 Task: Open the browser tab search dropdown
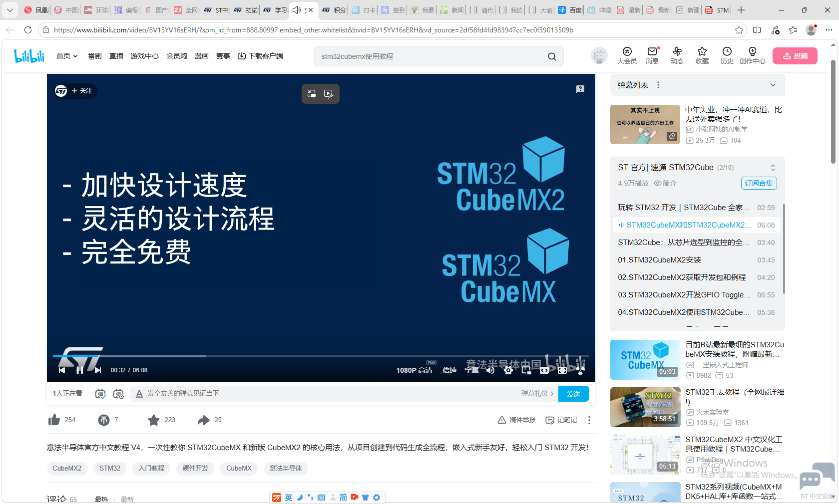[10, 10]
